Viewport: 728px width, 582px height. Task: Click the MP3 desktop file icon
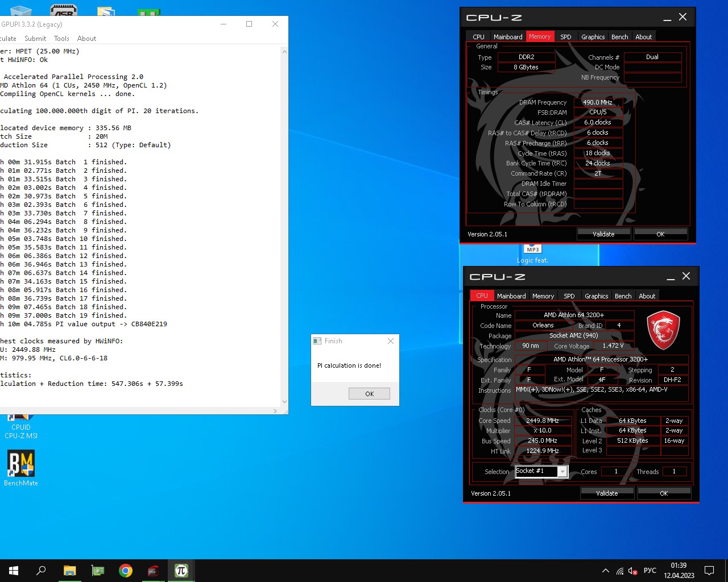tap(533, 253)
